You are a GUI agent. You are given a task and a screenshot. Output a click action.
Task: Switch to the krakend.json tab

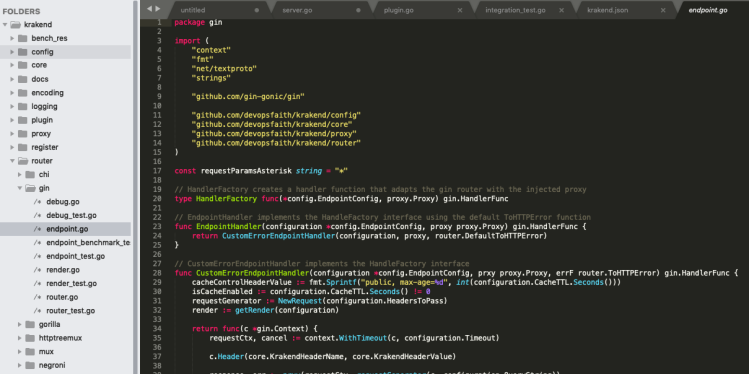pos(608,10)
